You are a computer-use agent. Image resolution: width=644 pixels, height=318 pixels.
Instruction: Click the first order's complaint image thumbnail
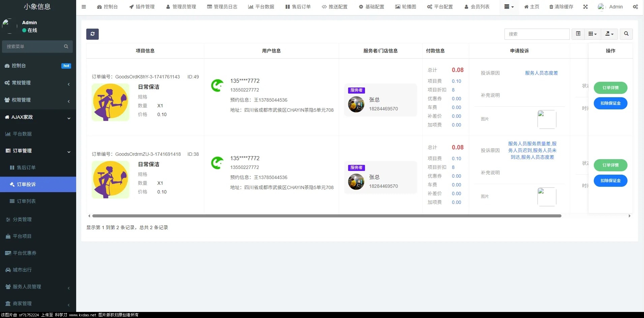tap(547, 119)
